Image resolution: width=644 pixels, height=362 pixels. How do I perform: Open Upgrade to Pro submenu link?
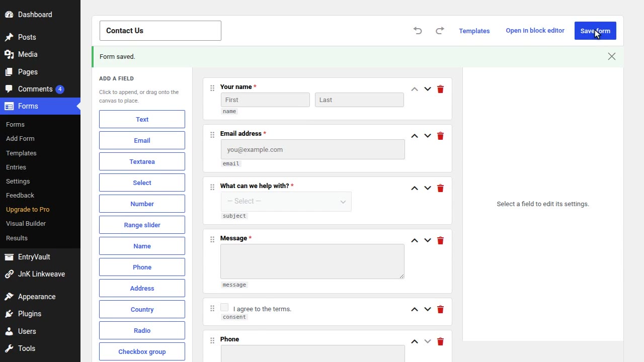(x=28, y=209)
